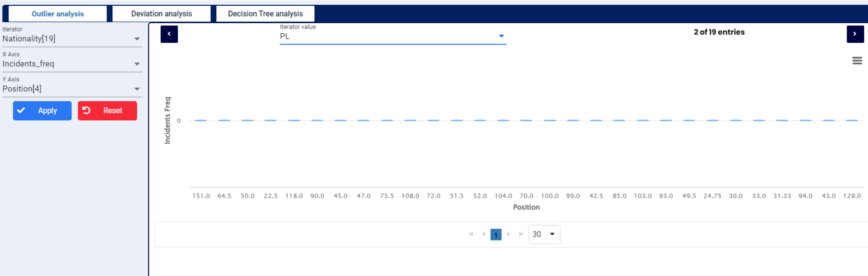Click the 75.5 position axis label
Image resolution: width=868 pixels, height=276 pixels.
(x=387, y=196)
